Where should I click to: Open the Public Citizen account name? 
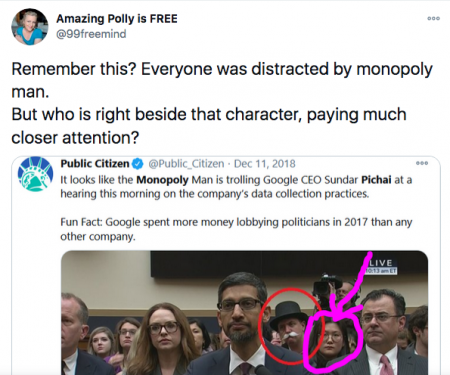(x=95, y=164)
